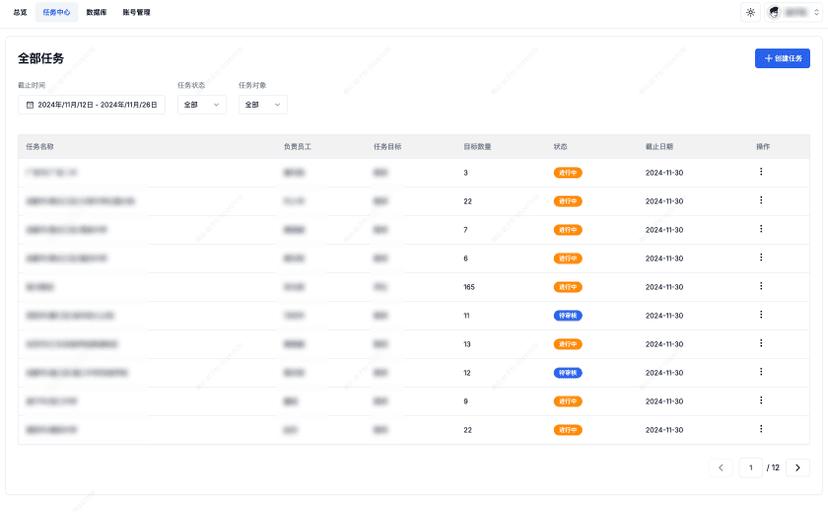Viewport: 828px width, 512px height.
Task: Click more options for task with quantity 11
Action: [x=761, y=315]
